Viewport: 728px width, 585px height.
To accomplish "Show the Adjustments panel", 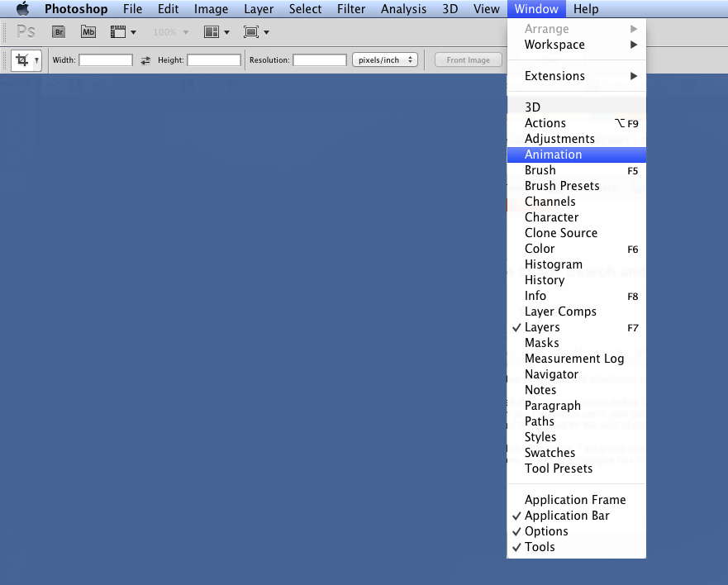I will click(x=577, y=139).
